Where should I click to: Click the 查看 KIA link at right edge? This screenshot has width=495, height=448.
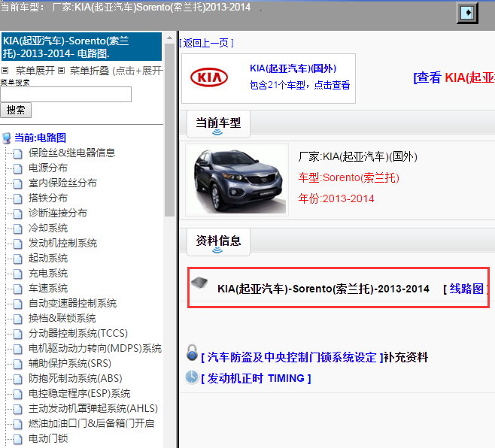pos(454,77)
